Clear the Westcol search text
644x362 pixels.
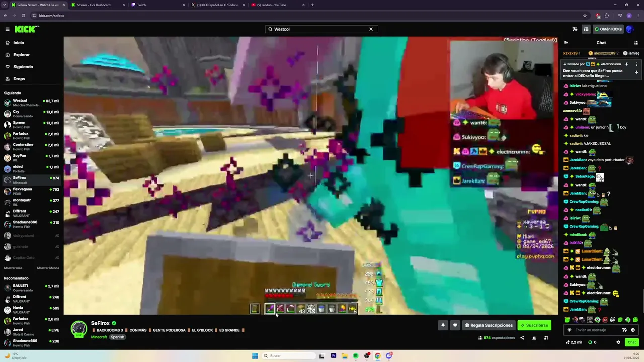(x=371, y=29)
